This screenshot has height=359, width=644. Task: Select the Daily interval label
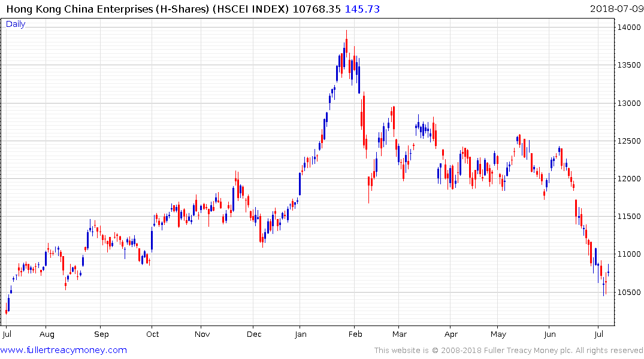16,24
